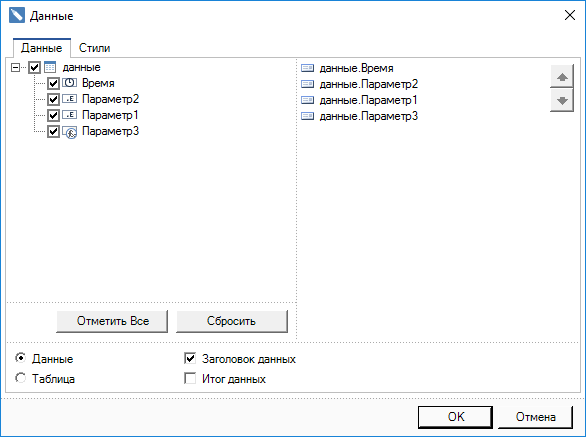Click the Сбросить button

[232, 321]
